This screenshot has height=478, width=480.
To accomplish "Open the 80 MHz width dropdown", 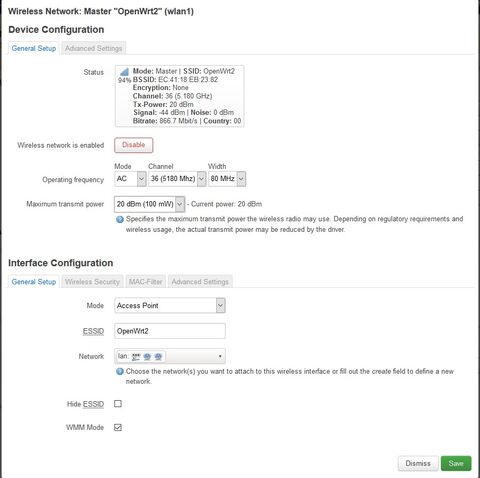I will point(227,179).
